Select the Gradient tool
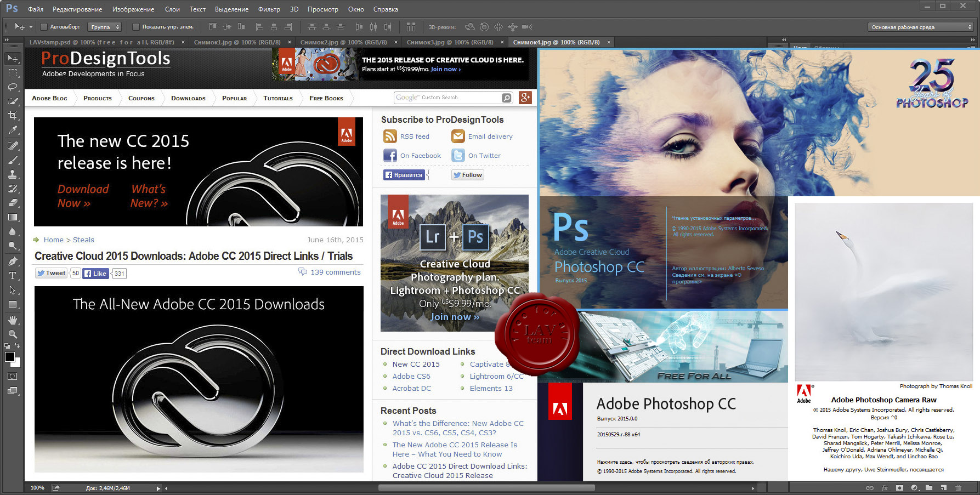Image resolution: width=980 pixels, height=495 pixels. (x=13, y=217)
